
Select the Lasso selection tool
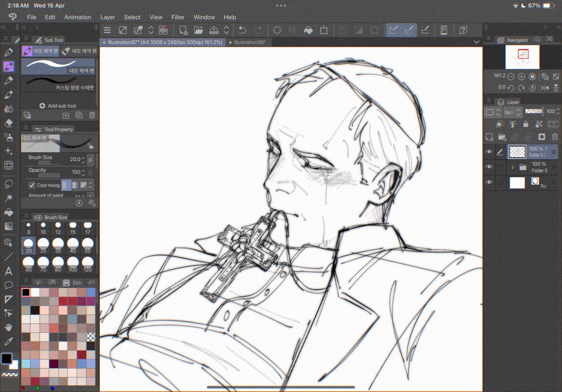click(8, 184)
